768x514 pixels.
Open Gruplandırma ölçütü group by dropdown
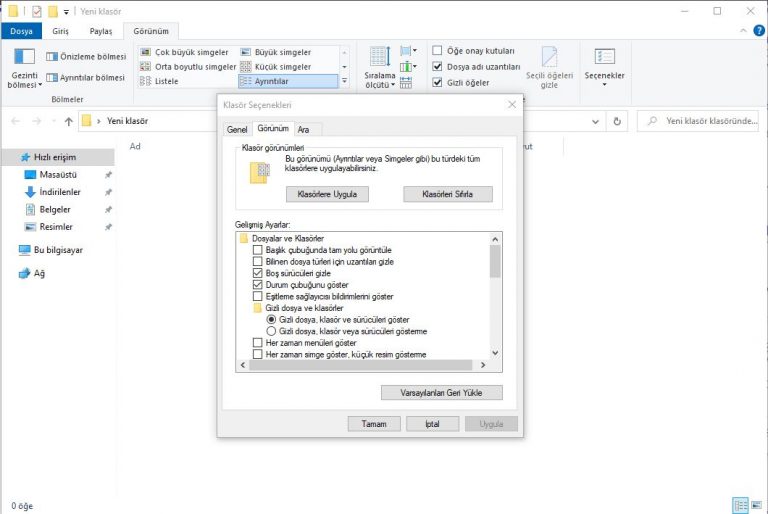click(408, 51)
